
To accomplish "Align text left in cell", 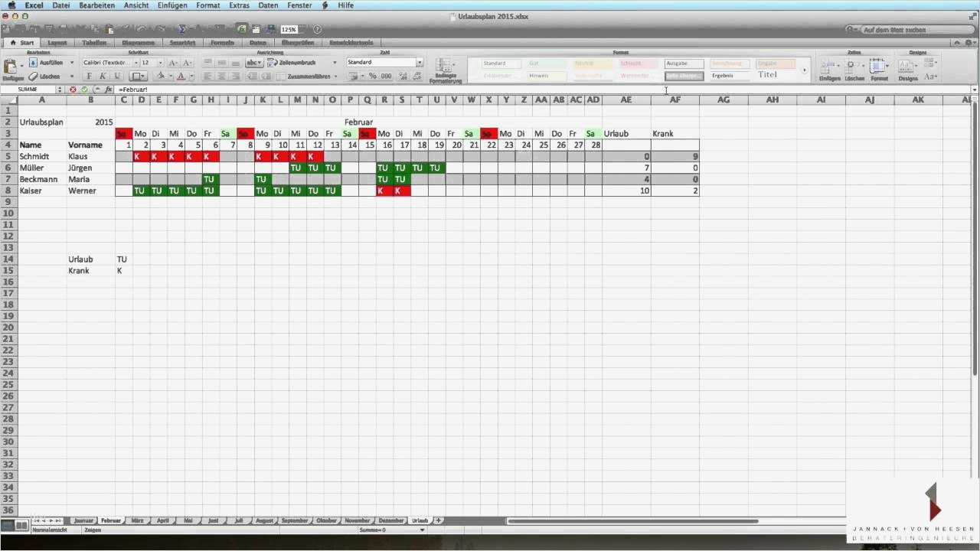I will (208, 77).
